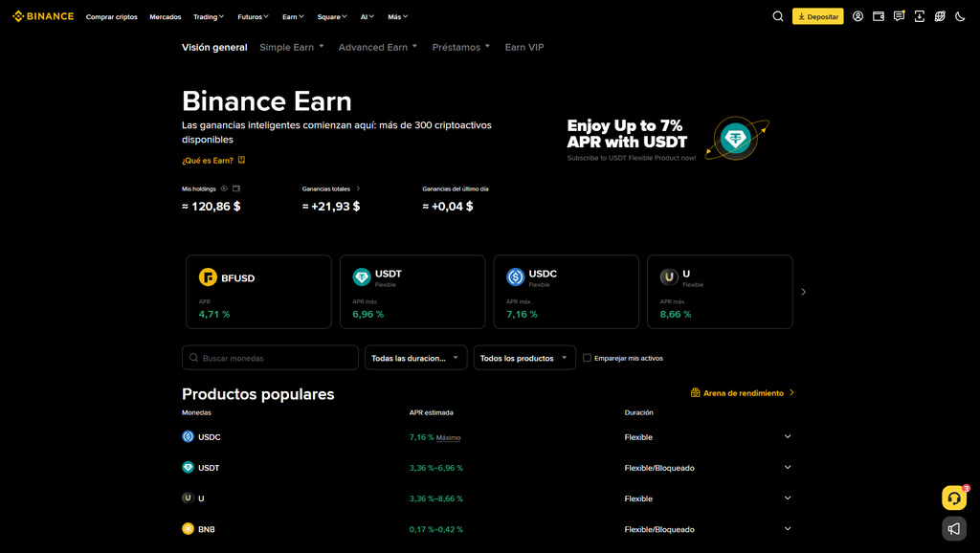This screenshot has height=553, width=980.
Task: Click the ≈ 120,86 $ holdings value
Action: tap(212, 207)
